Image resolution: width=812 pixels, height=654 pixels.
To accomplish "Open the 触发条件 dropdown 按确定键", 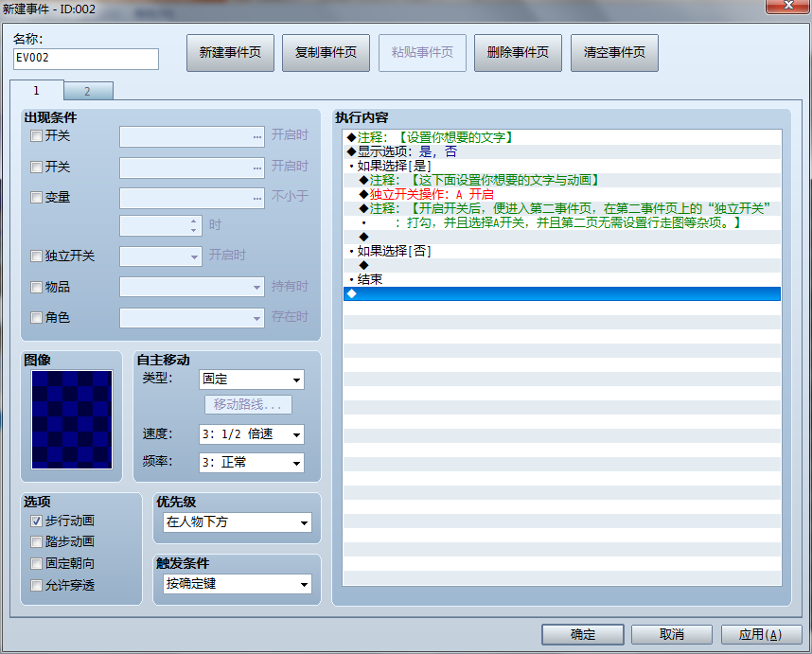I will point(238,584).
